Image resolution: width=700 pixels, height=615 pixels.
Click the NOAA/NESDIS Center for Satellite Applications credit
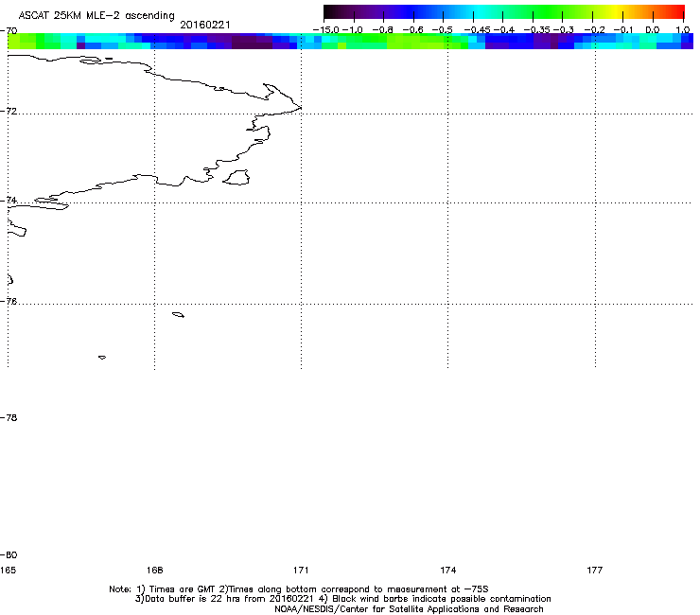(409, 609)
